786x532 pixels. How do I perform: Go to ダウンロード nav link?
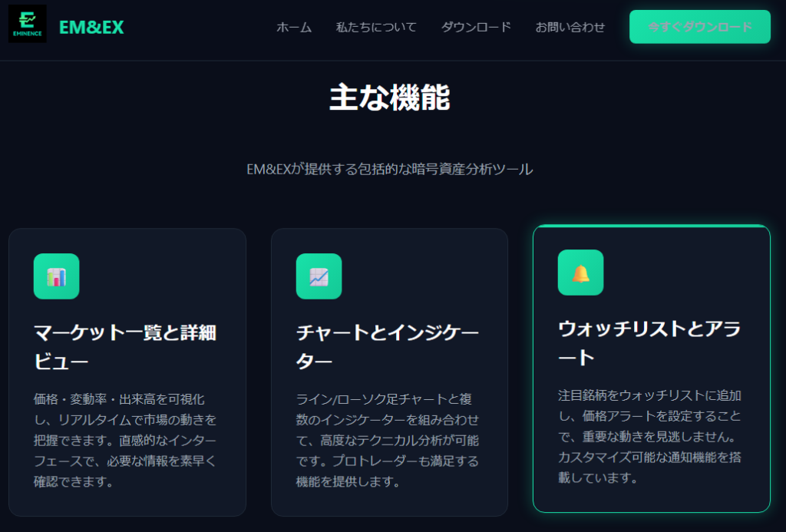476,27
